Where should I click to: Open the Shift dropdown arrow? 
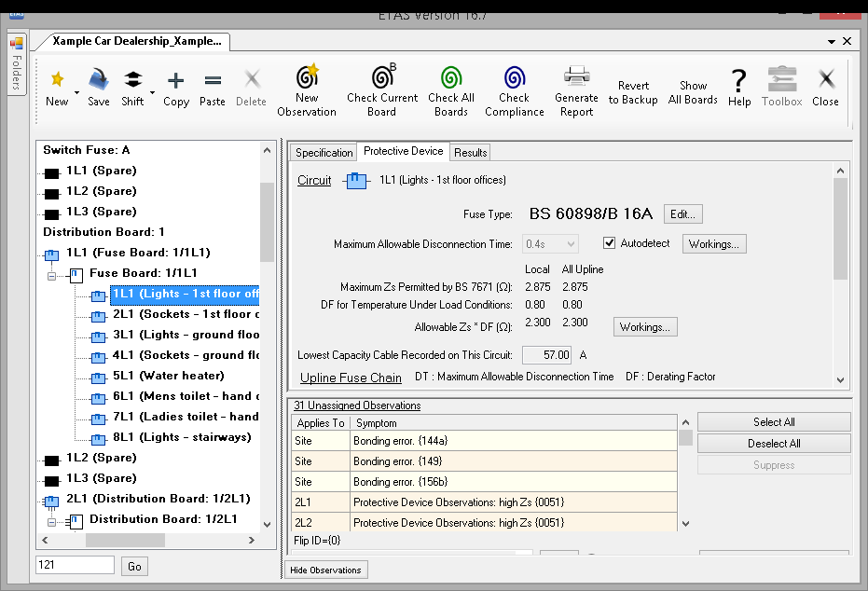tap(152, 92)
